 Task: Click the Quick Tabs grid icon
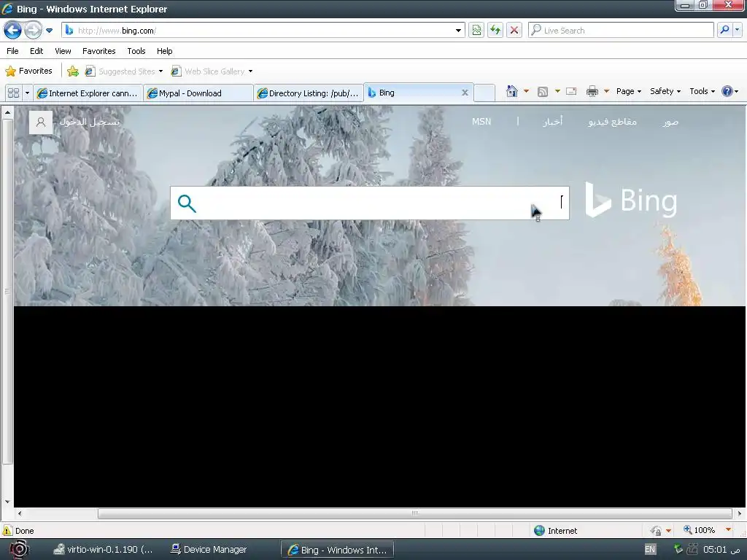click(x=13, y=93)
